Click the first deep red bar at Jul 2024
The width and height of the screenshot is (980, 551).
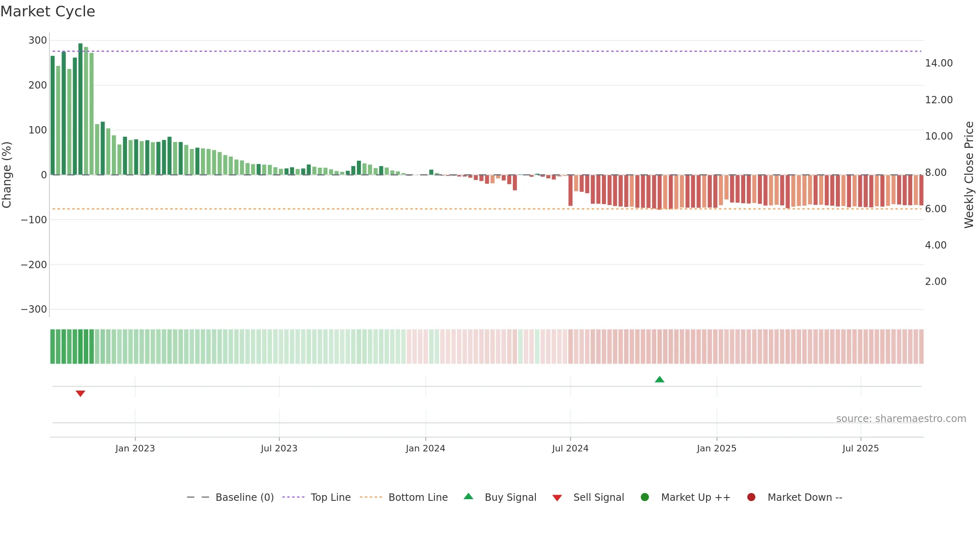click(570, 190)
